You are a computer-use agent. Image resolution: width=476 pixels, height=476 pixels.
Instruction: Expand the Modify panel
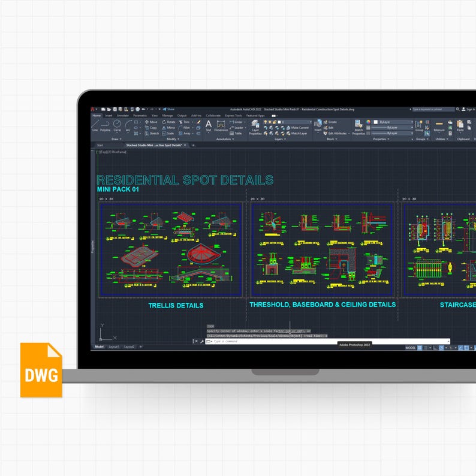[173, 139]
